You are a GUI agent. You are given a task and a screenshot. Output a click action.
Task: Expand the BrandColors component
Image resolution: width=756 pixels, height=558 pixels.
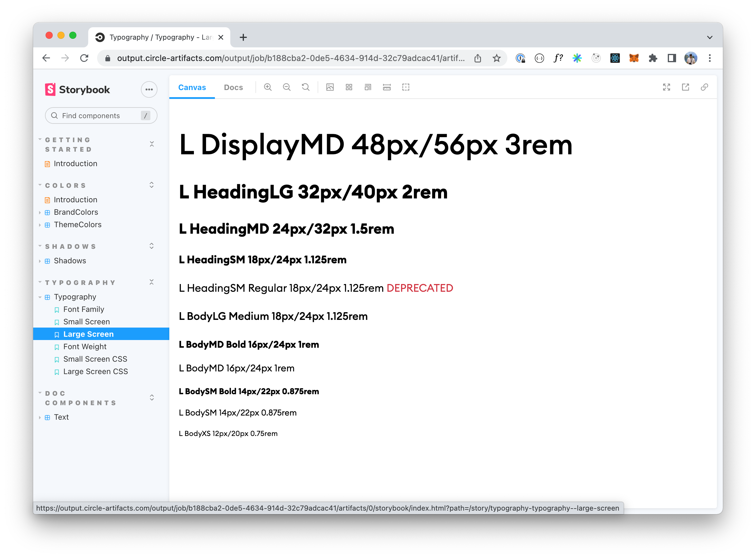[75, 212]
